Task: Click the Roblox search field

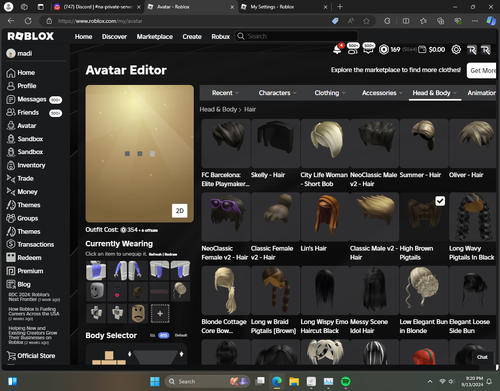Action: [297, 36]
